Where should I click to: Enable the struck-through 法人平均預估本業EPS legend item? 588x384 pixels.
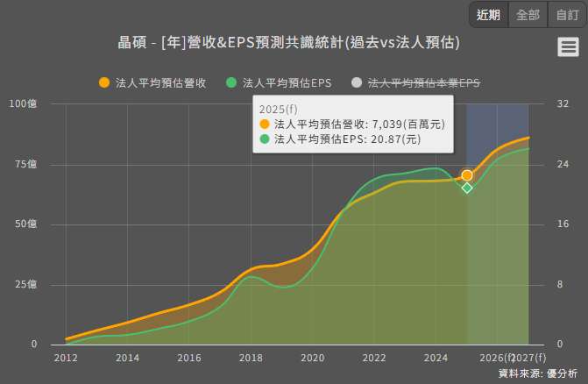(424, 82)
